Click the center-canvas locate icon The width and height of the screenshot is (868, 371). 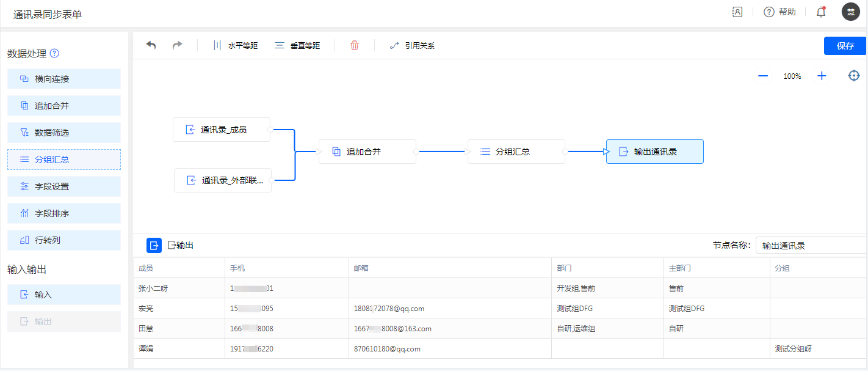pos(854,76)
